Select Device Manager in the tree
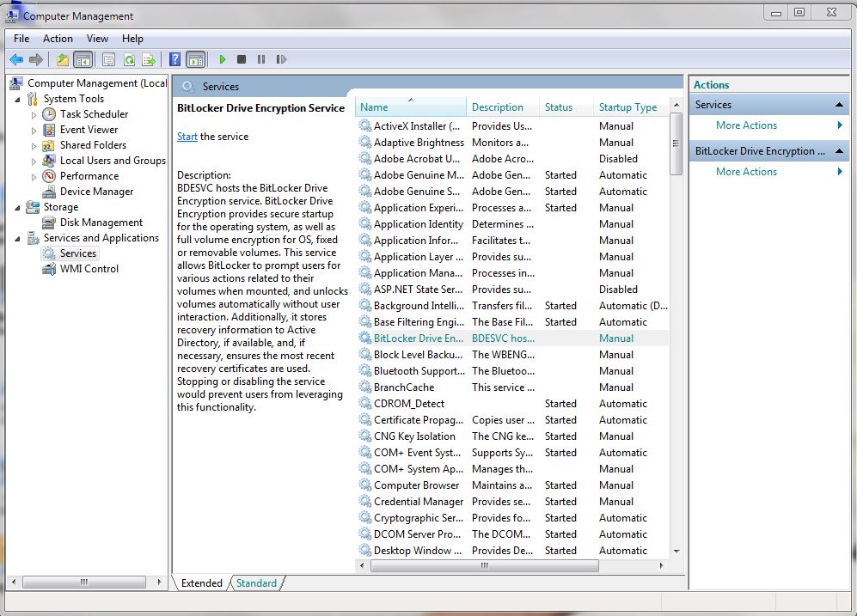Image resolution: width=857 pixels, height=616 pixels. click(x=96, y=192)
